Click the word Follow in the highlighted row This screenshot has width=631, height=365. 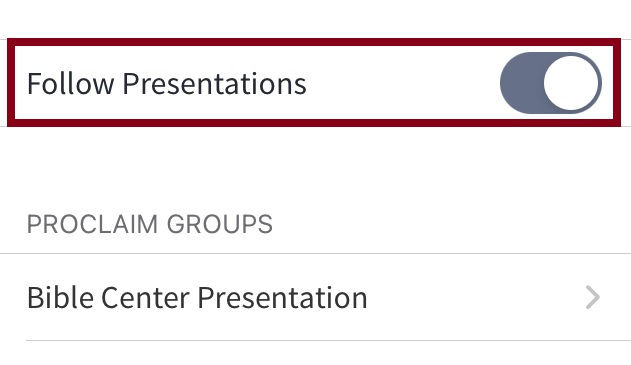(x=70, y=83)
